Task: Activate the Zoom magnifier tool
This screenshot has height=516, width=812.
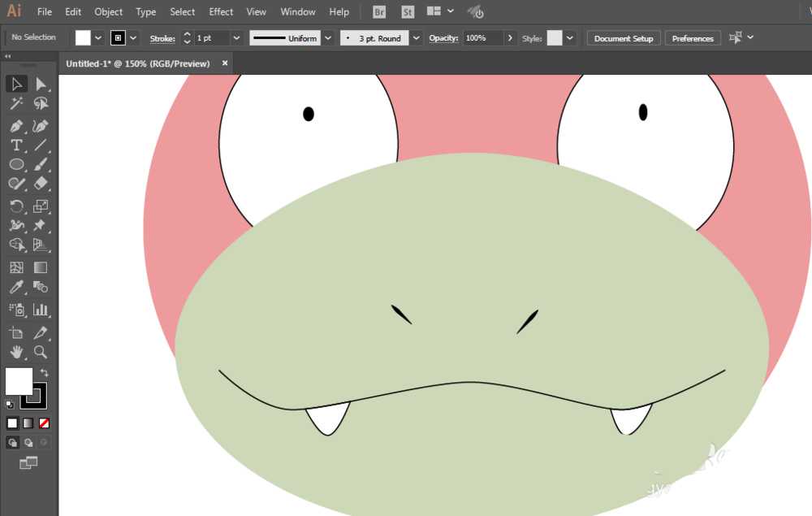Action: [x=41, y=353]
